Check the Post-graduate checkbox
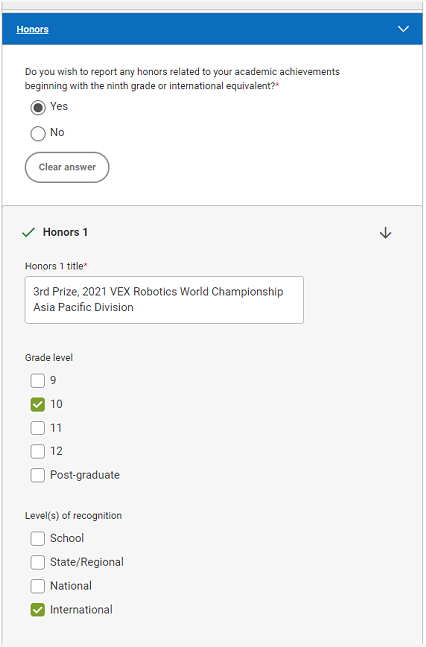The width and height of the screenshot is (426, 647). 38,475
